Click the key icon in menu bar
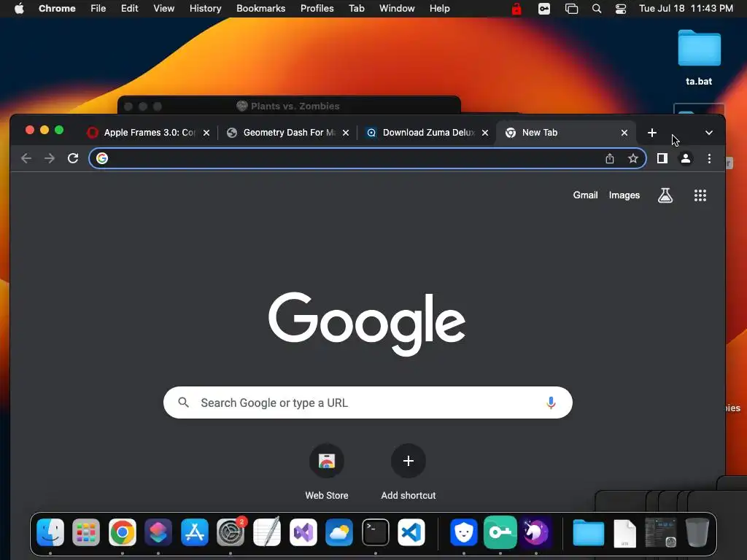Screen dimensions: 747x560 [x=544, y=9]
